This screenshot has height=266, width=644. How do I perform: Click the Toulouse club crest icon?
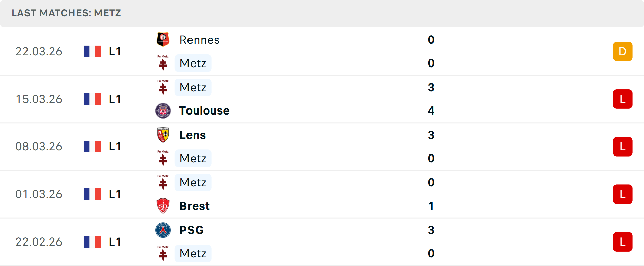click(163, 110)
